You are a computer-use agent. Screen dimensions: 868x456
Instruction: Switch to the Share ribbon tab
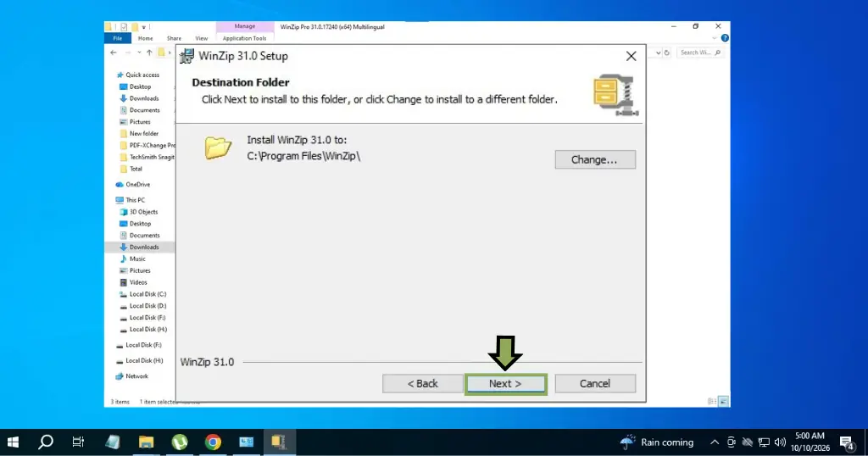pos(174,38)
